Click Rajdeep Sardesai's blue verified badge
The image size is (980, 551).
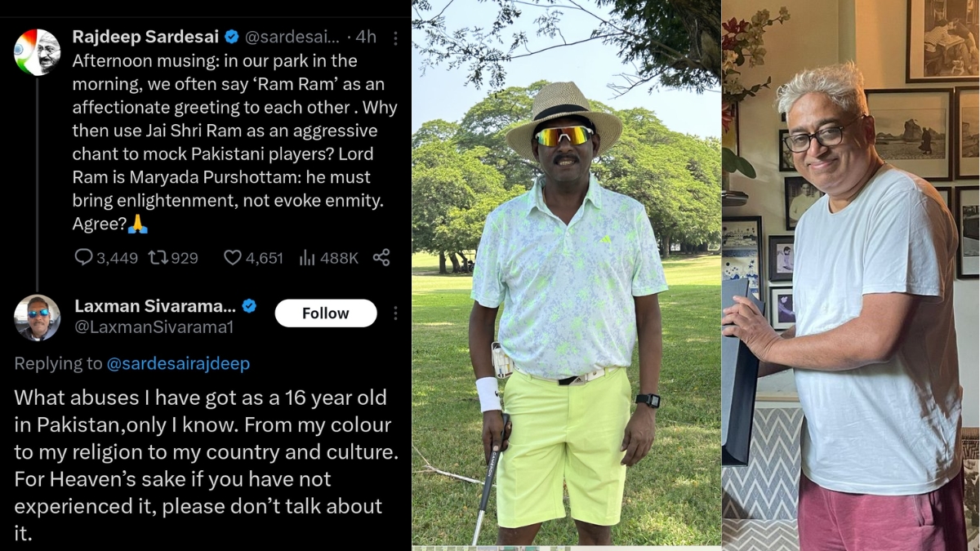click(x=232, y=37)
